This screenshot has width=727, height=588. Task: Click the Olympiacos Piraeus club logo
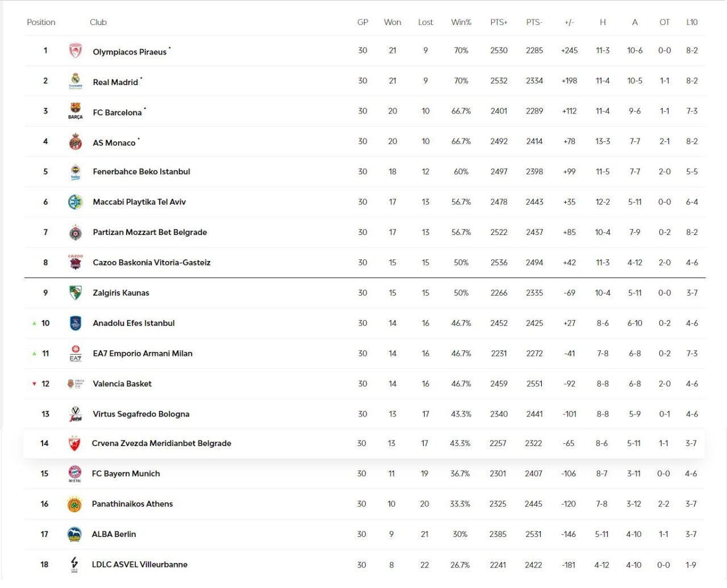point(76,51)
